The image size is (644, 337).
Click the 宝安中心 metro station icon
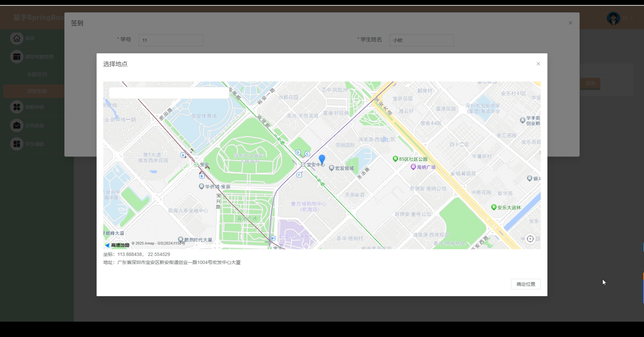click(303, 164)
